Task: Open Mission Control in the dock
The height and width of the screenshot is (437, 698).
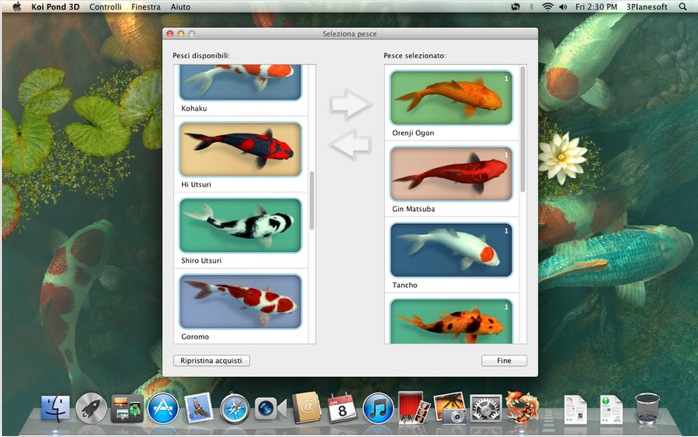Action: click(x=127, y=409)
